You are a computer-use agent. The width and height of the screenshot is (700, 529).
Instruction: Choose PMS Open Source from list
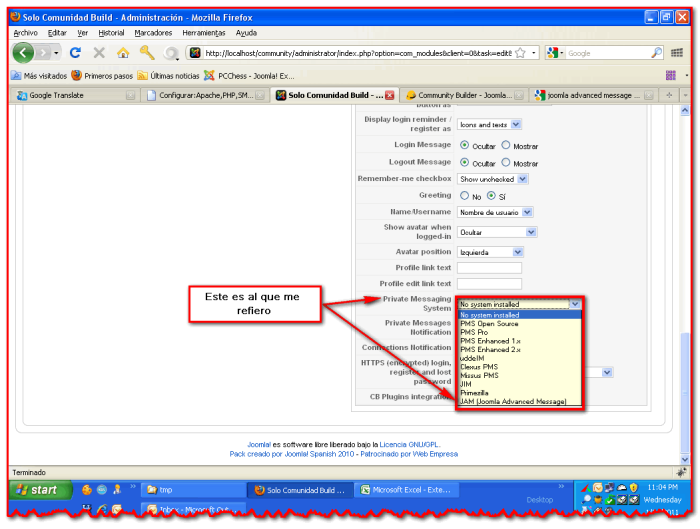pos(520,324)
